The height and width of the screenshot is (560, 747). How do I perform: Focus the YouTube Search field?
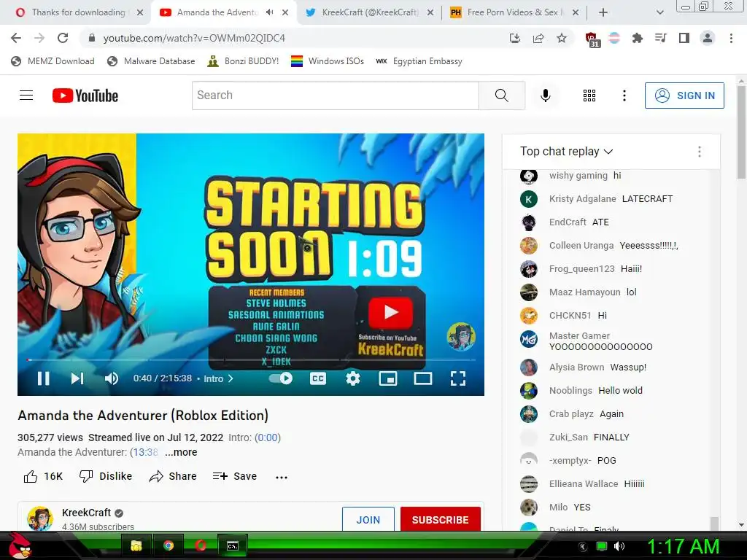(336, 96)
